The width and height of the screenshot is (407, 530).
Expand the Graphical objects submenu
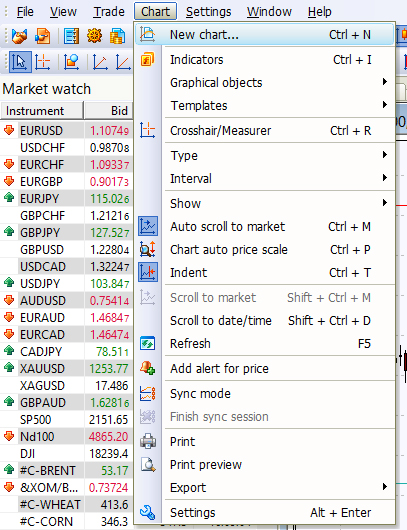[x=266, y=82]
